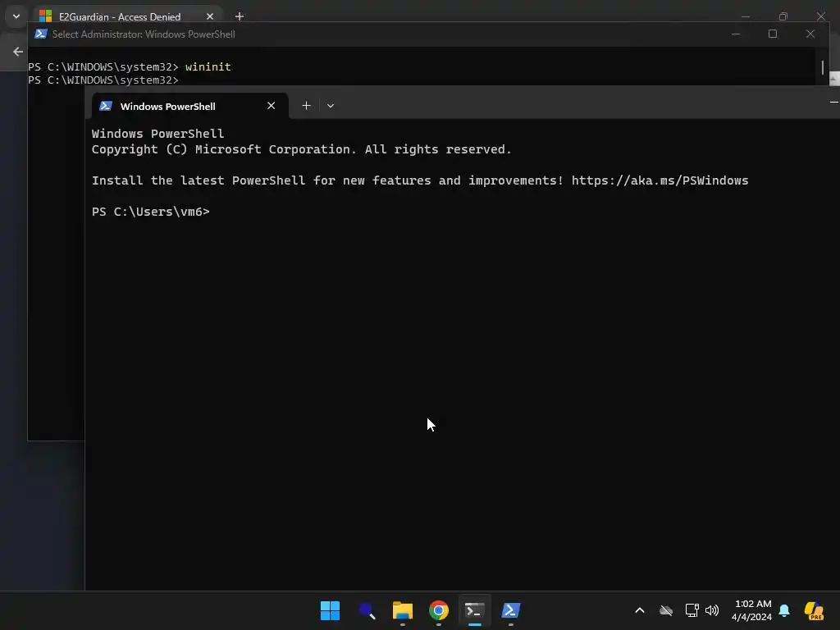Open a new tab in Windows Terminal
The width and height of the screenshot is (840, 630).
tap(307, 106)
